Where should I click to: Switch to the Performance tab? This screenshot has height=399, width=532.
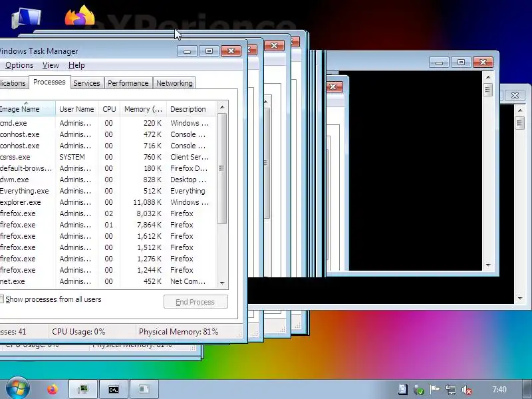click(x=128, y=83)
